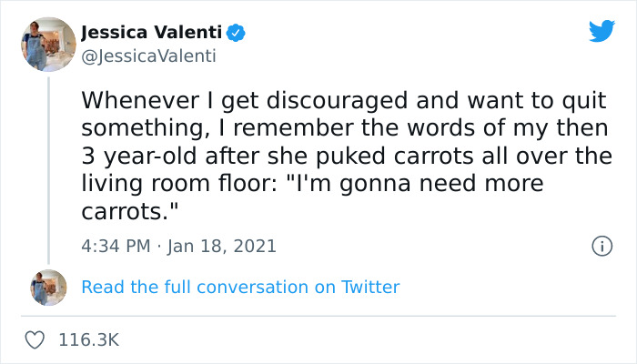
Task: Click the Jessica Valenti display name
Action: 151,34
